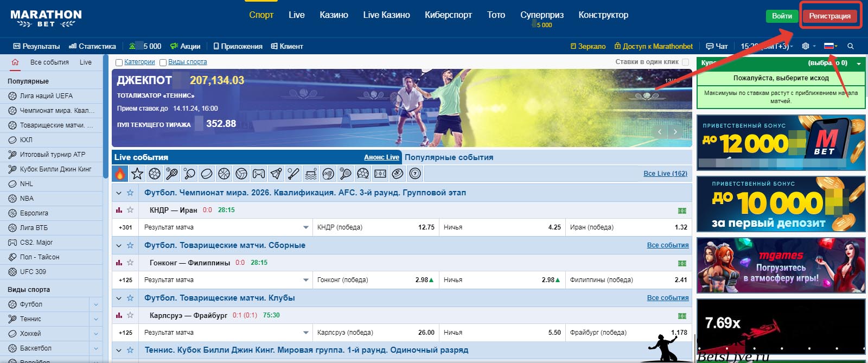Open Киберспорт in top navigation
868x363 pixels.
click(448, 15)
